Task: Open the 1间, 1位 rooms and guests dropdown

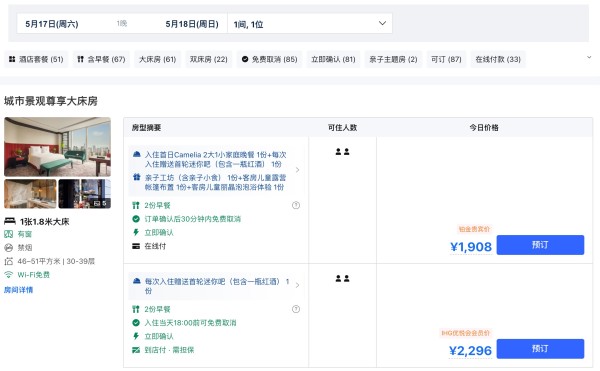Action: click(x=310, y=24)
